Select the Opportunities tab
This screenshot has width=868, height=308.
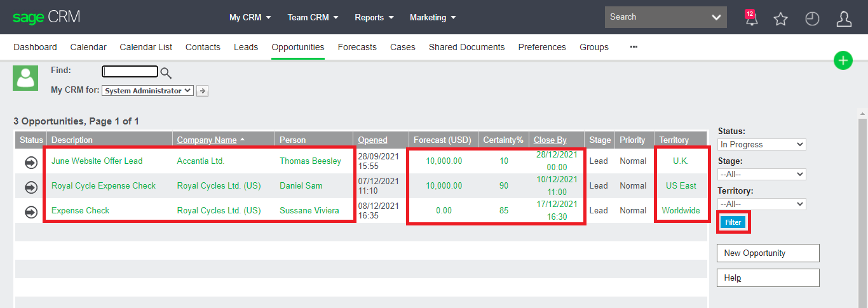298,47
